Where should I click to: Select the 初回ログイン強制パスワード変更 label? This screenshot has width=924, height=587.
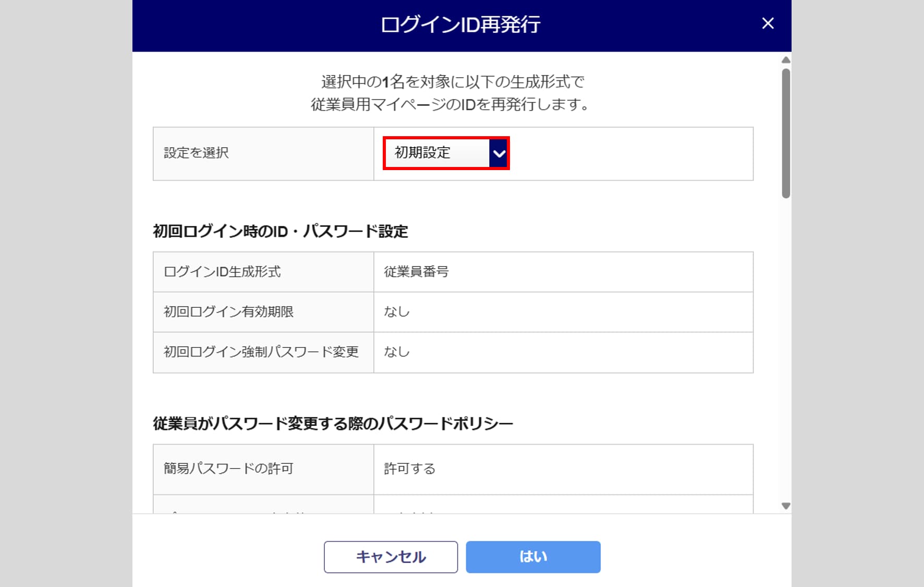pos(261,352)
